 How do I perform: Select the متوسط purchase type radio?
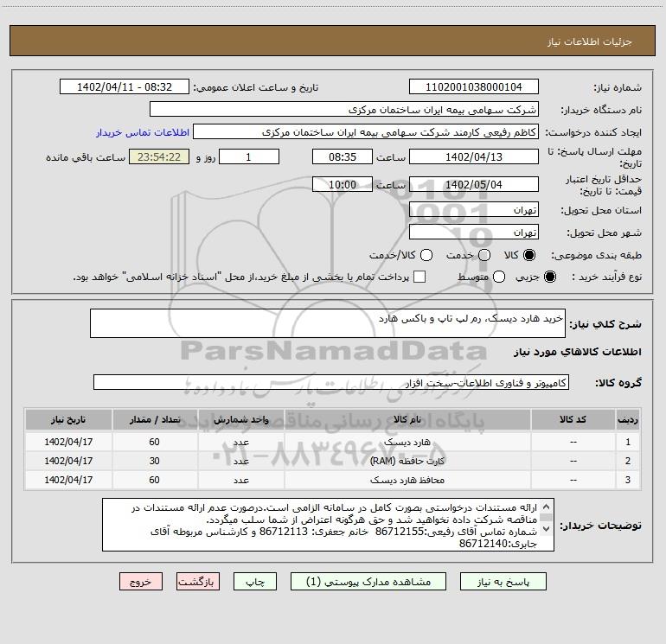[499, 277]
